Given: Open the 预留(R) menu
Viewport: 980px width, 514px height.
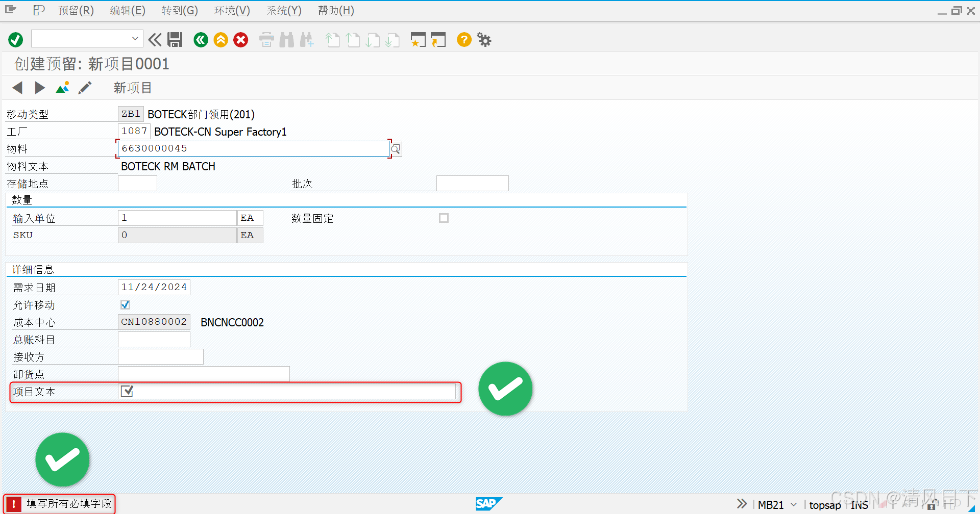Looking at the screenshot, I should click(x=76, y=11).
